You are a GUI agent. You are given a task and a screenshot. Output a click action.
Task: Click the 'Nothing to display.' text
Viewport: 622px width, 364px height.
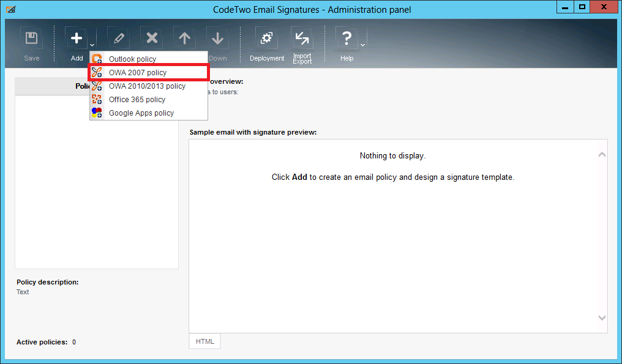(392, 156)
